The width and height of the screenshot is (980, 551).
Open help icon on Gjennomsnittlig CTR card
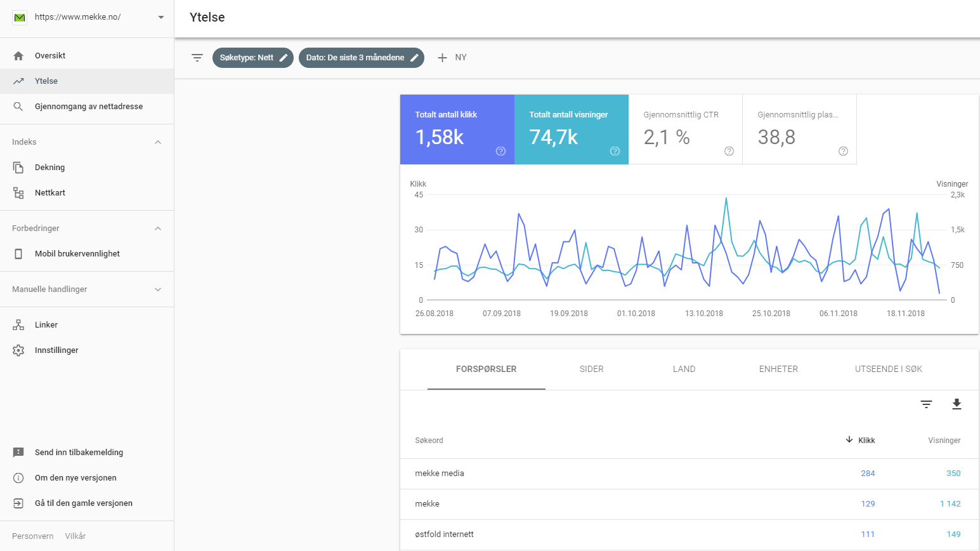tap(729, 151)
